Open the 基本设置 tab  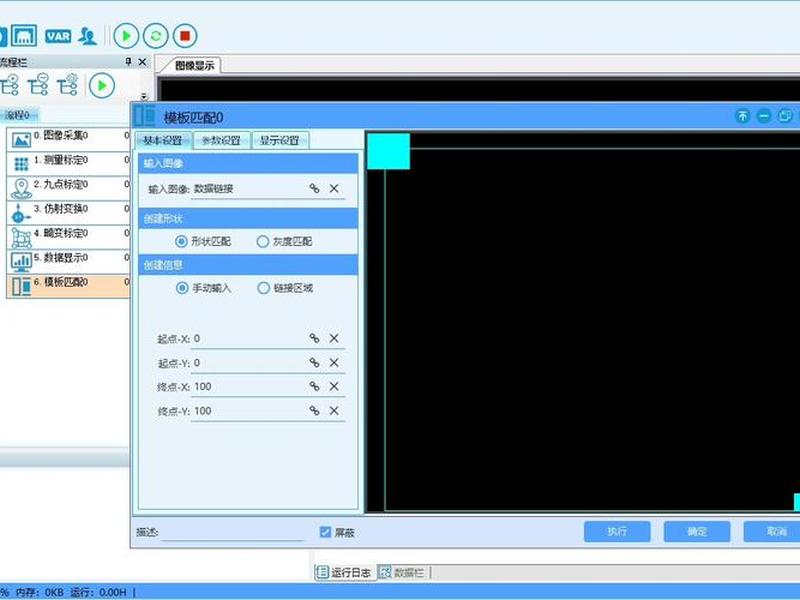pyautogui.click(x=163, y=140)
